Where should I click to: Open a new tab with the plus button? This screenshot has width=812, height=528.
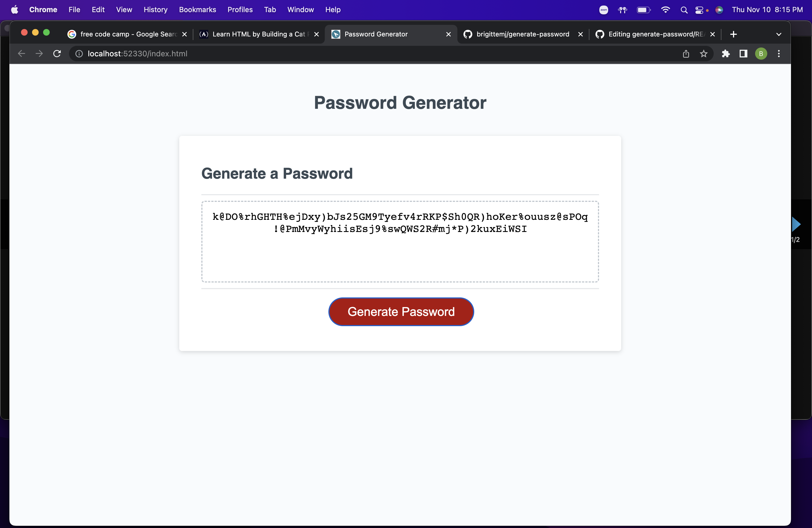point(734,34)
